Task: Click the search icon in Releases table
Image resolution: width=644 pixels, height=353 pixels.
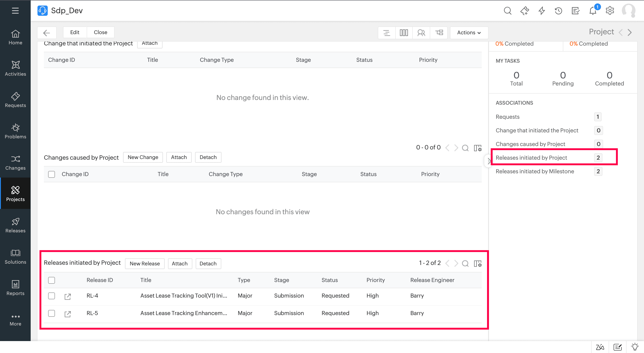Action: tap(465, 263)
